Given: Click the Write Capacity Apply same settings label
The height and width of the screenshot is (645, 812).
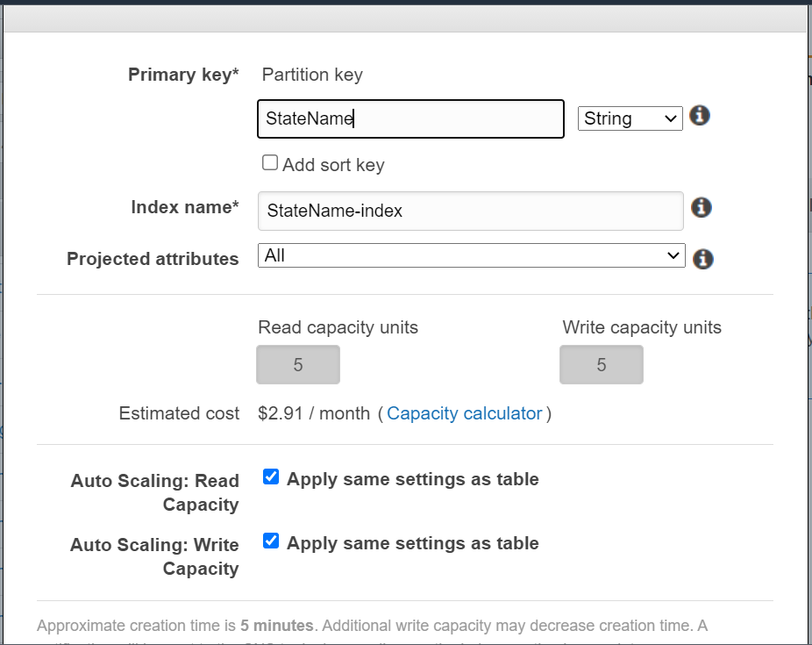Looking at the screenshot, I should coord(413,543).
